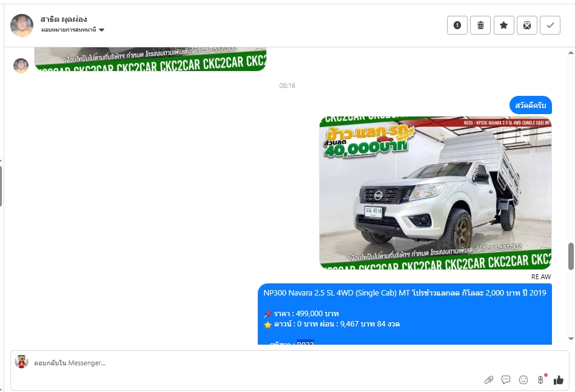
Task: Click page avatar beside reply box
Action: 21,362
